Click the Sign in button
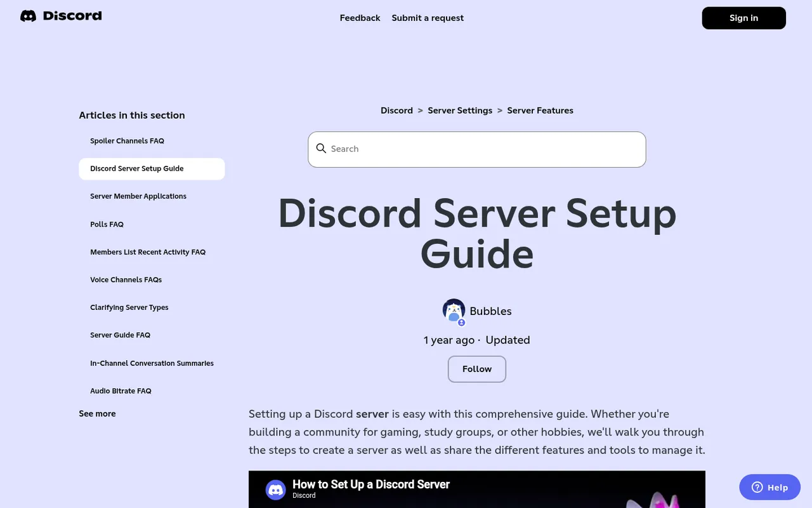The height and width of the screenshot is (508, 812). (x=743, y=18)
